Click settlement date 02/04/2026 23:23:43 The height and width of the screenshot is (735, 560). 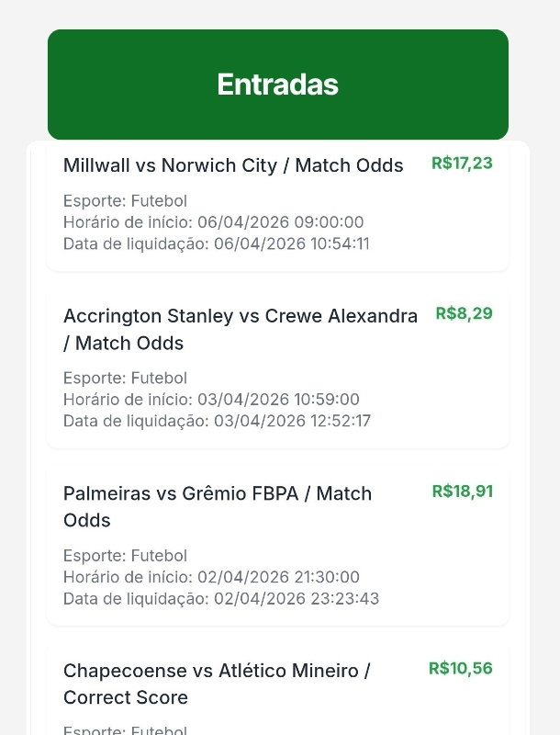[221, 599]
